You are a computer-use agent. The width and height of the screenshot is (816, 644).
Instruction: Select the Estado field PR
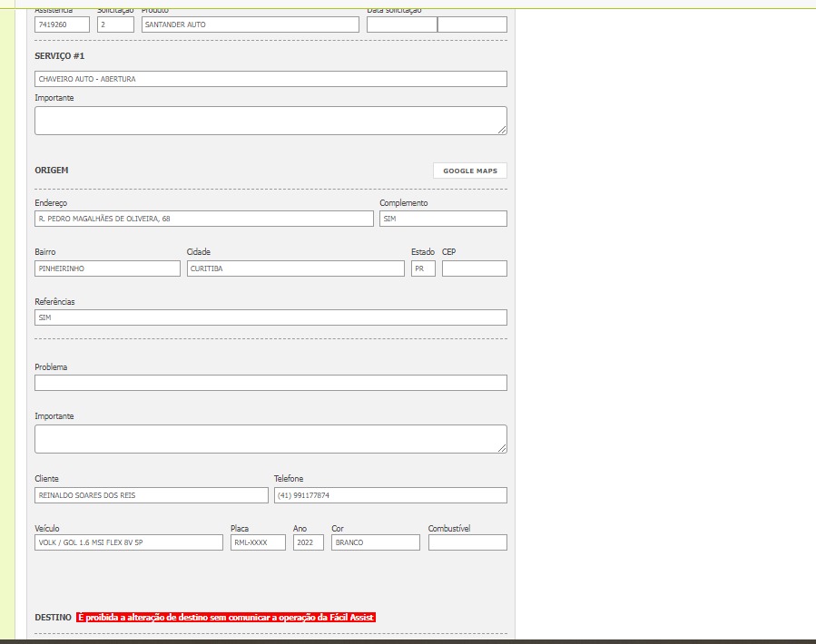point(423,268)
